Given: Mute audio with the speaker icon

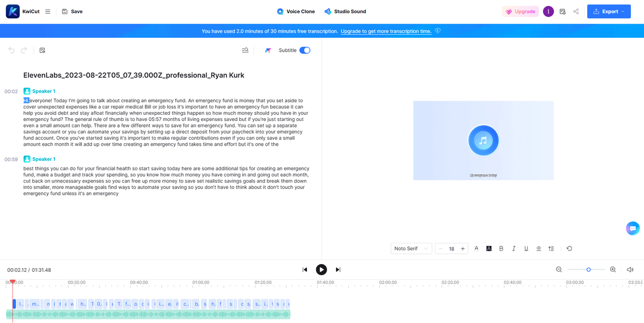Looking at the screenshot, I should click(x=630, y=270).
